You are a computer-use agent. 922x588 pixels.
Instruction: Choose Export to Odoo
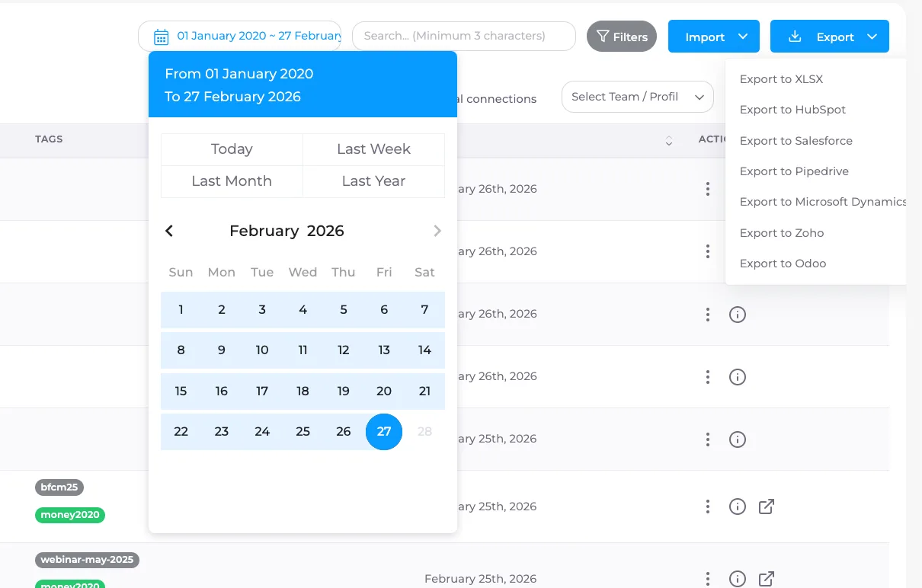783,264
